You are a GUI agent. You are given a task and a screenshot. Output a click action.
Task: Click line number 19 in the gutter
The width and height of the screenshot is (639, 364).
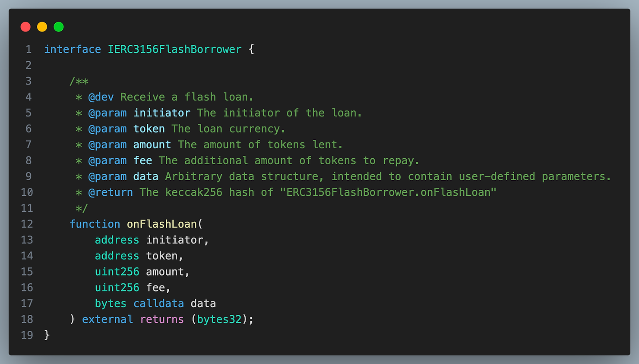[x=27, y=335]
